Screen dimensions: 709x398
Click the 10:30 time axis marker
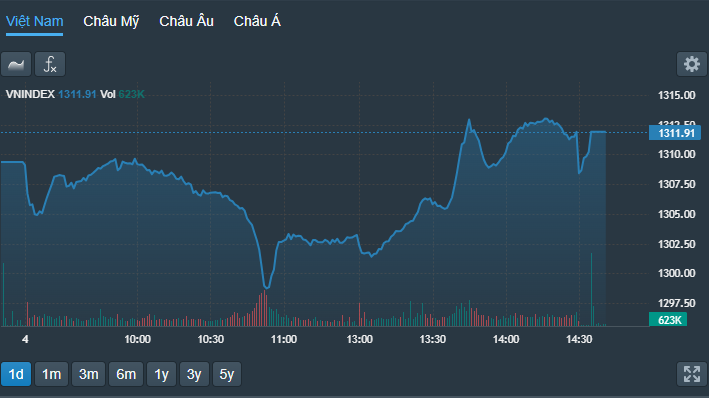211,339
